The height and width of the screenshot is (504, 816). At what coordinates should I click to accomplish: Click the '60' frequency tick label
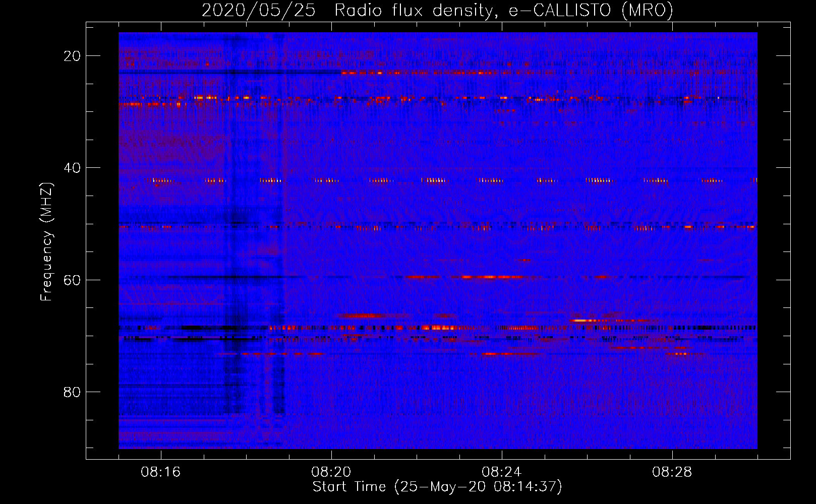73,280
